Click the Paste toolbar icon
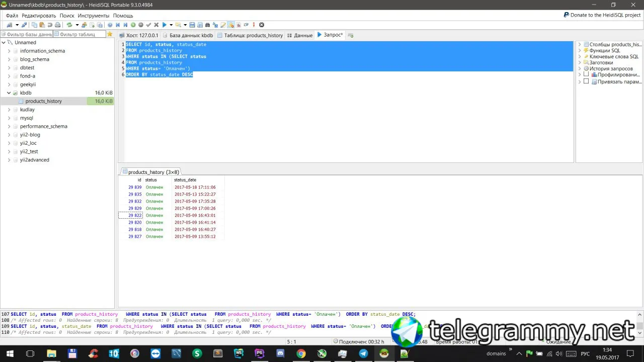 point(42,25)
